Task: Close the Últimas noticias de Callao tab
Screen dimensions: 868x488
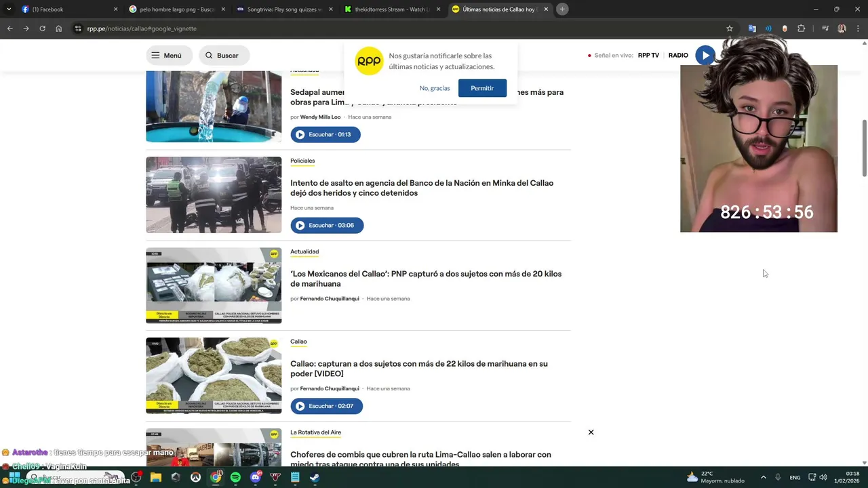Action: pos(546,9)
